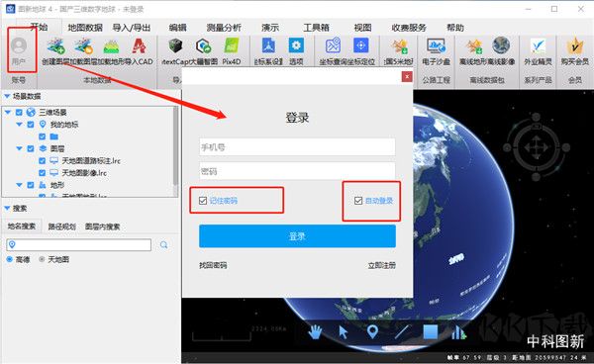This screenshot has width=594, height=364.
Task: Open the 电子沙盘 icon
Action: coord(436,46)
